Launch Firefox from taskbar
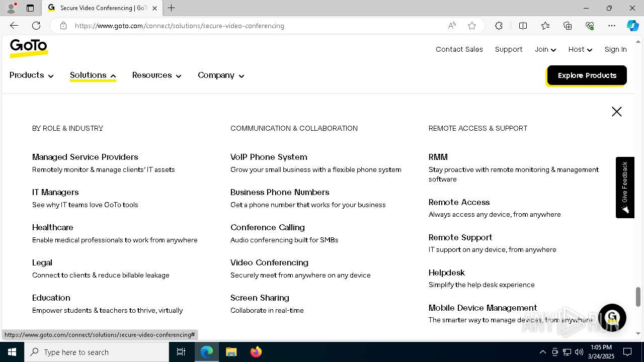644x362 pixels. pos(256,352)
